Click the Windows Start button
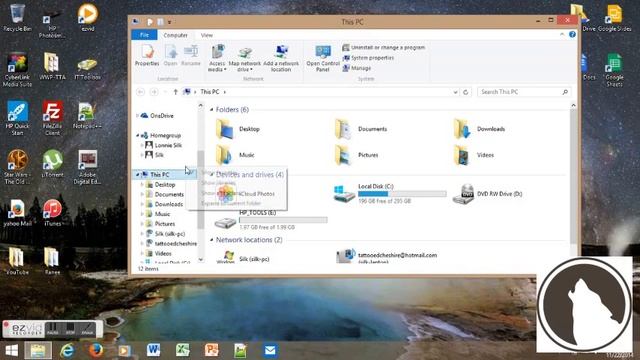 pyautogui.click(x=11, y=350)
